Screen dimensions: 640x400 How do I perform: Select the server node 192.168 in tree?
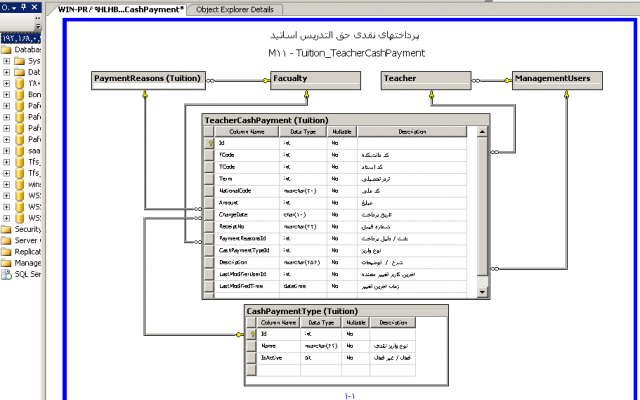pyautogui.click(x=20, y=39)
